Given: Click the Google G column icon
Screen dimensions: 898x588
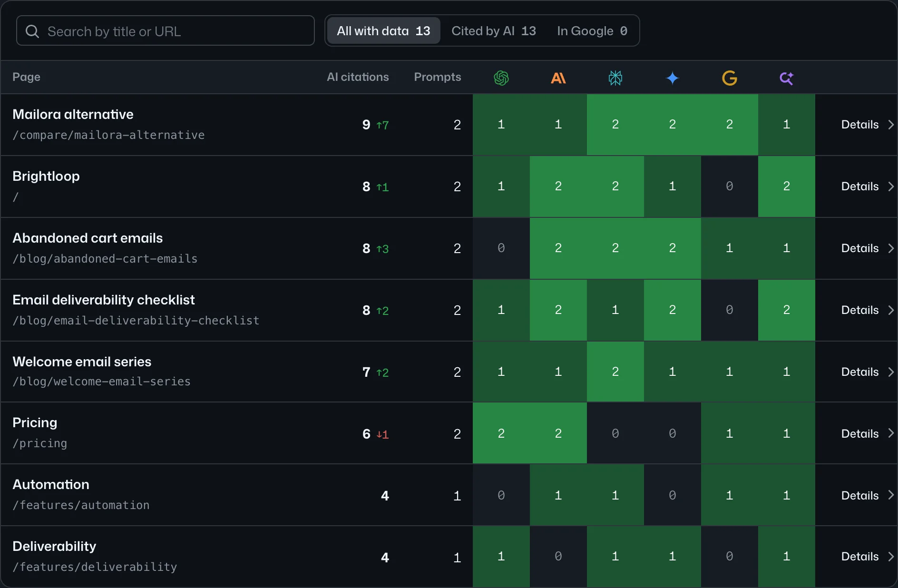Looking at the screenshot, I should [730, 78].
